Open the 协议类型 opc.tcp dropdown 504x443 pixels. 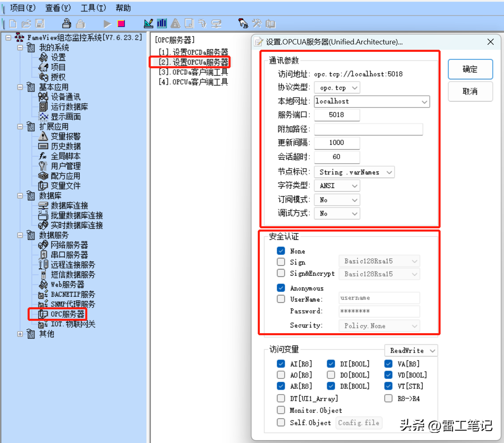click(337, 88)
